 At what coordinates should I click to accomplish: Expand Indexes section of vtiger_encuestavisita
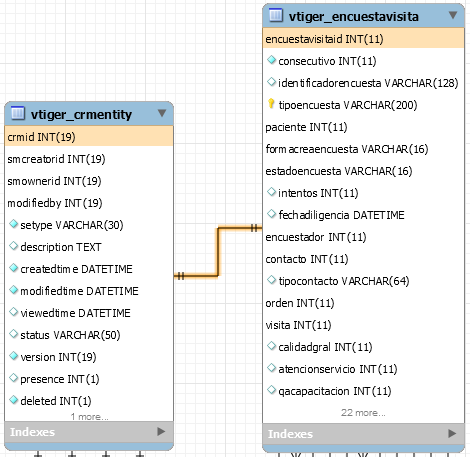pos(452,434)
